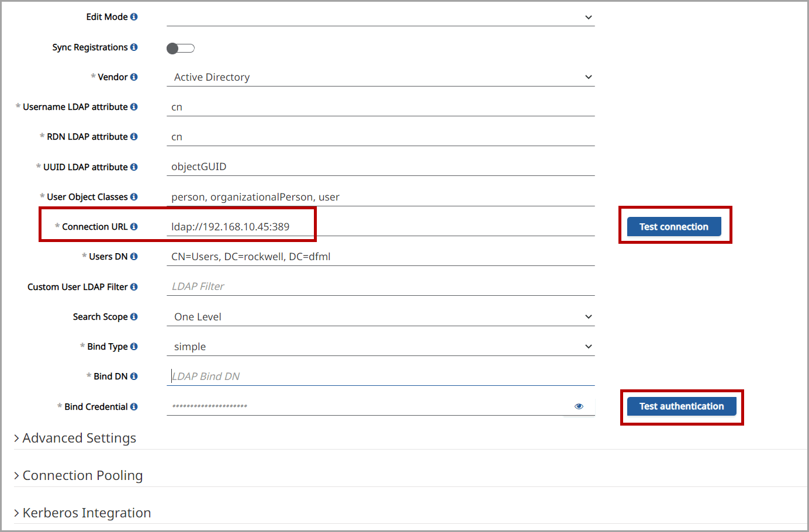Expand the Kerberos Integration section
This screenshot has height=532, width=809.
pyautogui.click(x=87, y=513)
